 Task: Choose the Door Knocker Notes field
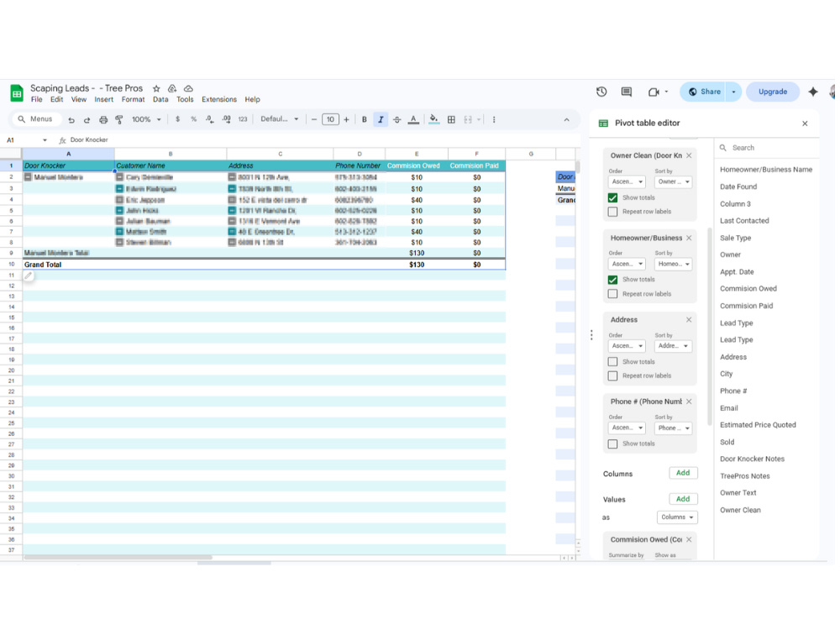752,459
